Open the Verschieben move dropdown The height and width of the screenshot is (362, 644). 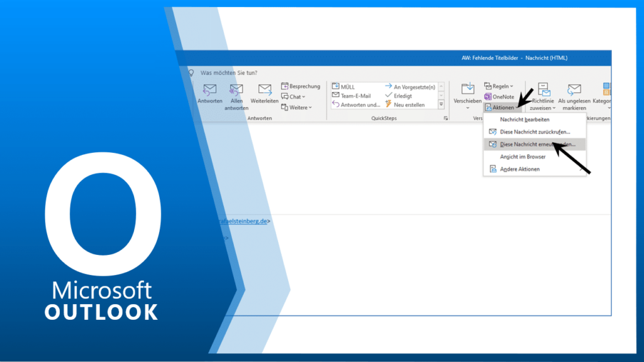(467, 97)
